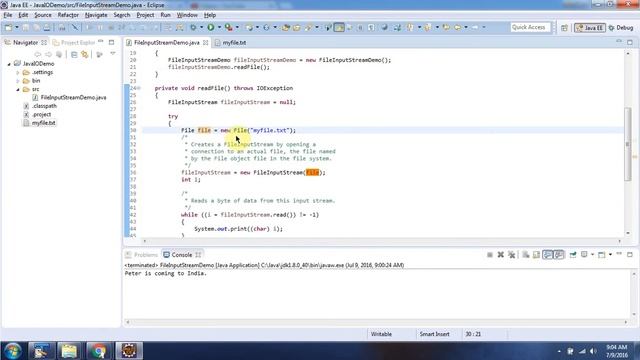Open External Tools dropdown arrow
This screenshot has width=640, height=360.
point(237,27)
